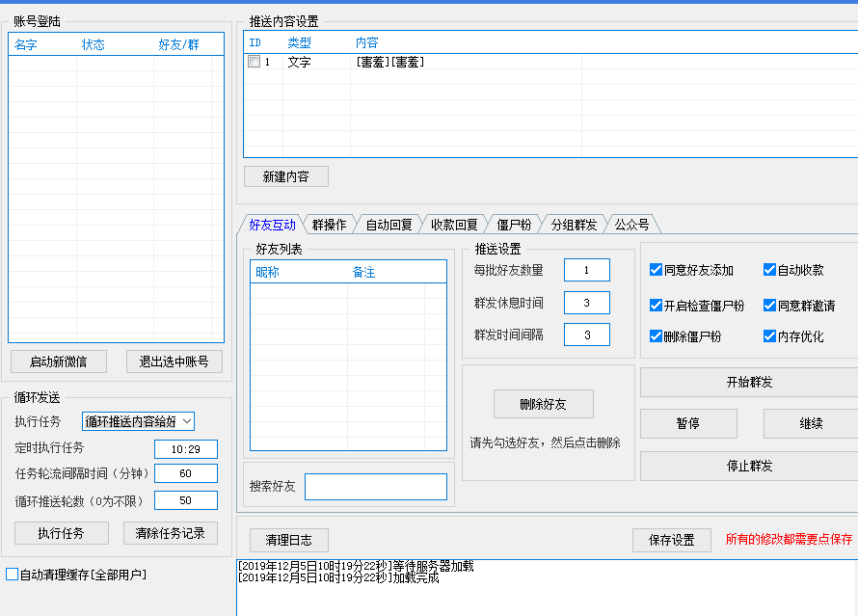Enable 自动清理缓存 for all users
The image size is (858, 616).
(13, 575)
